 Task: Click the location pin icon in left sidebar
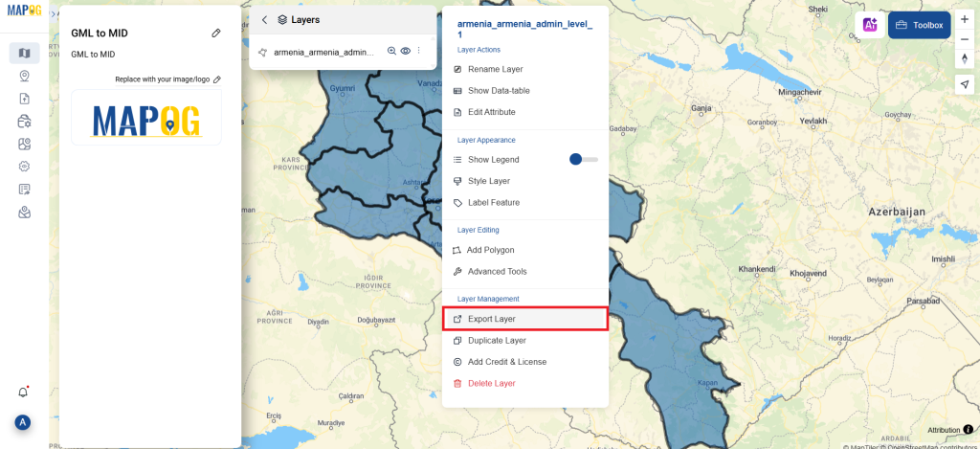tap(24, 77)
